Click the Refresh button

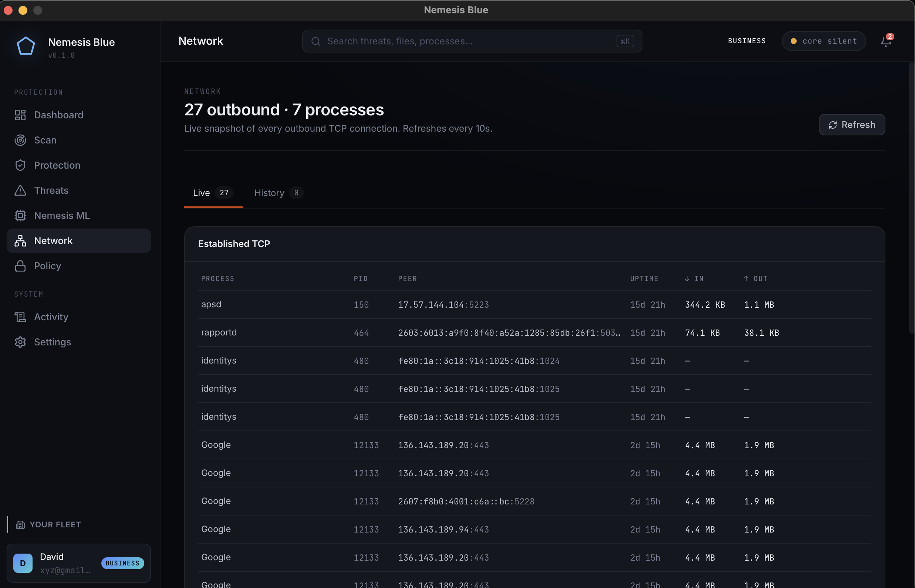pos(852,125)
